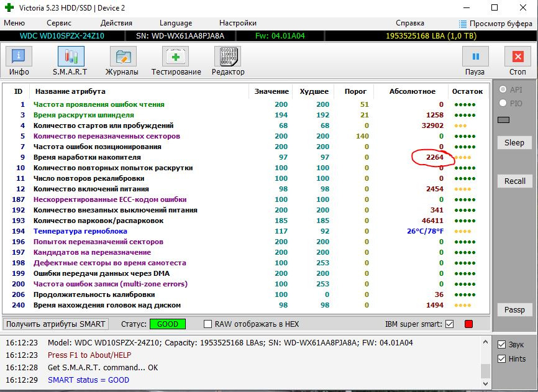Toggle the IBM super smart checkbox
The image size is (538, 392).
[450, 324]
